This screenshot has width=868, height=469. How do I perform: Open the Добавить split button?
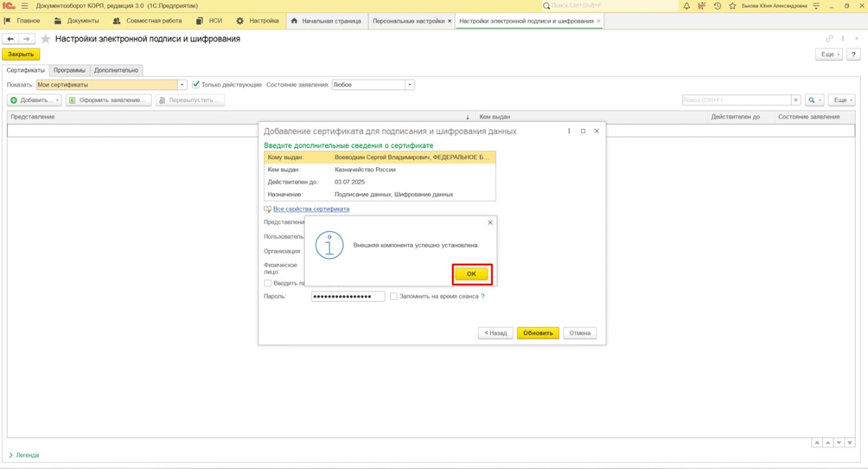point(35,100)
